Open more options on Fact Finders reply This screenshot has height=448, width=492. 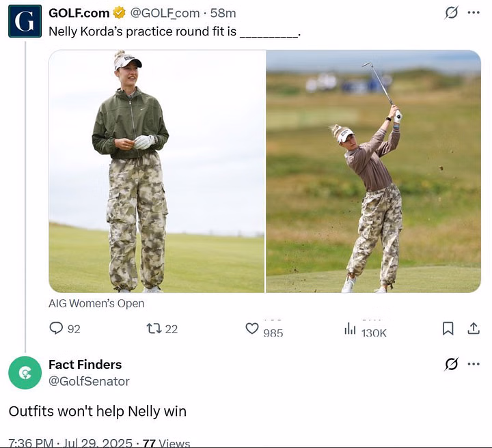474,364
